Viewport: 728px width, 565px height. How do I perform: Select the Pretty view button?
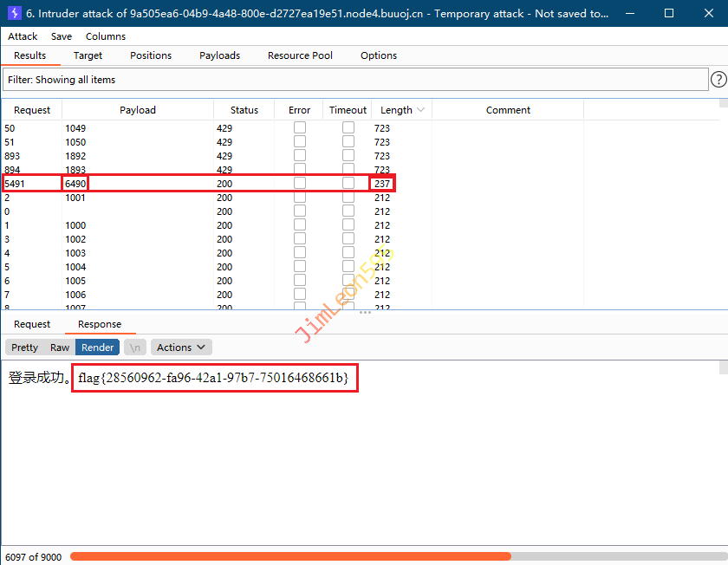tap(24, 347)
